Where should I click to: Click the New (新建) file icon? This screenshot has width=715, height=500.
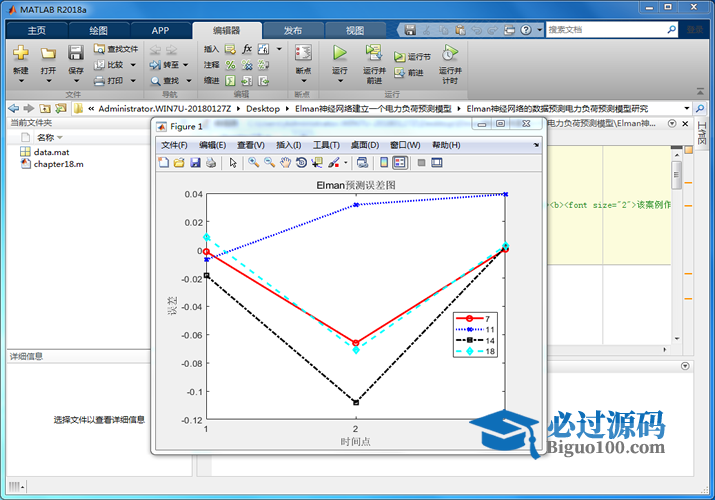coord(21,53)
